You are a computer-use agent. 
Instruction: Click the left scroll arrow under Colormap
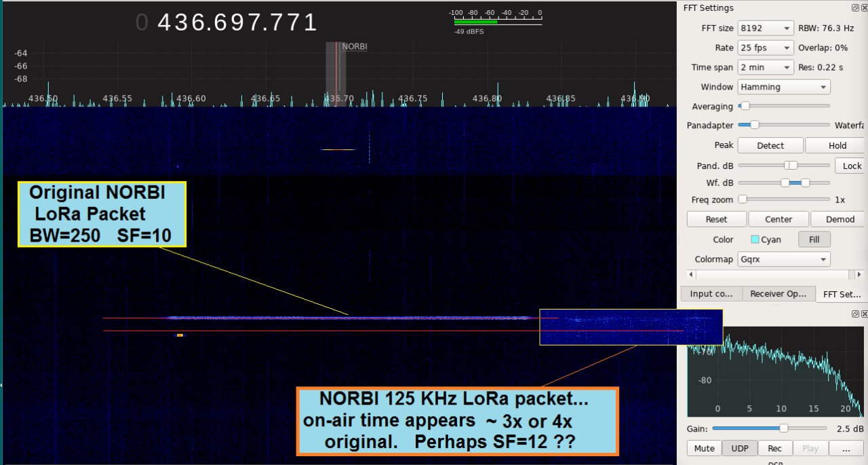point(691,274)
